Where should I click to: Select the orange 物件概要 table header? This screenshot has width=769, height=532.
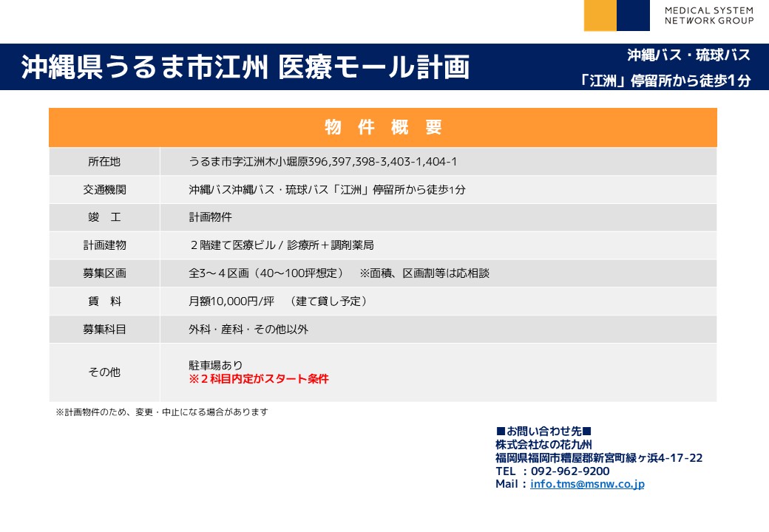pyautogui.click(x=383, y=127)
